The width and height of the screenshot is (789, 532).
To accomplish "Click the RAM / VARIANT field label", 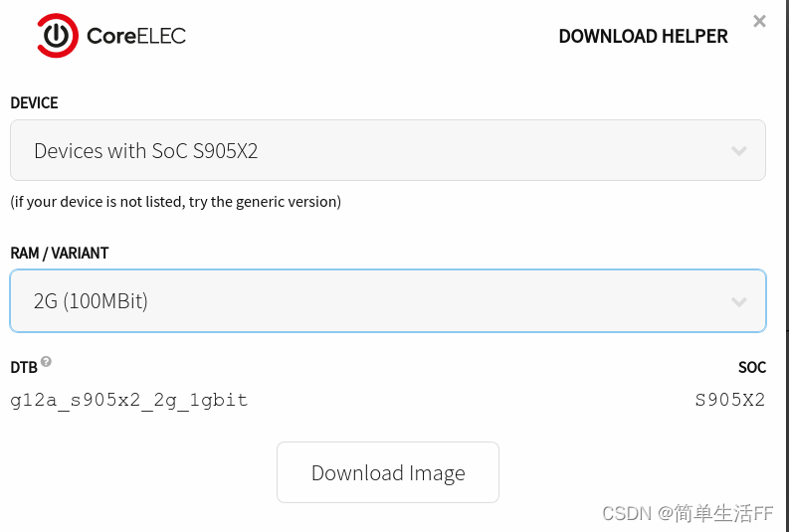I will pos(60,254).
